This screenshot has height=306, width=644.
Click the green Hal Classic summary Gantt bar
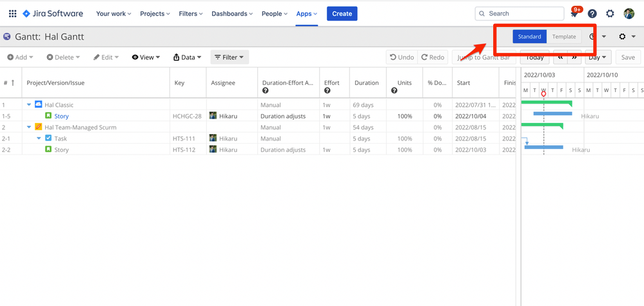[546, 103]
